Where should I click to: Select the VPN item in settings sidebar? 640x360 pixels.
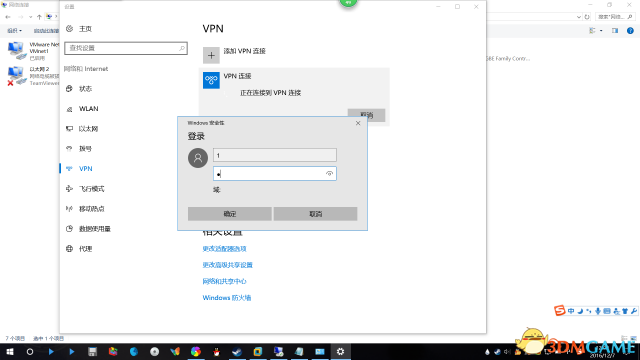click(86, 169)
